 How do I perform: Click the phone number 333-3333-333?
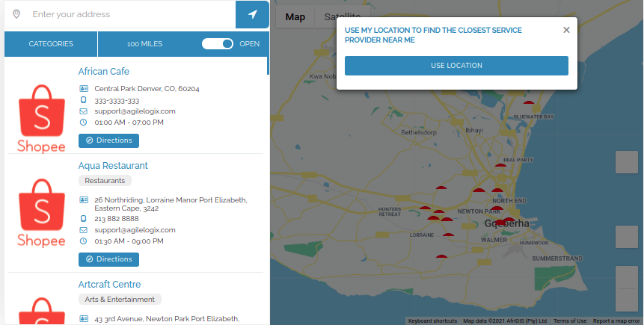coord(117,101)
